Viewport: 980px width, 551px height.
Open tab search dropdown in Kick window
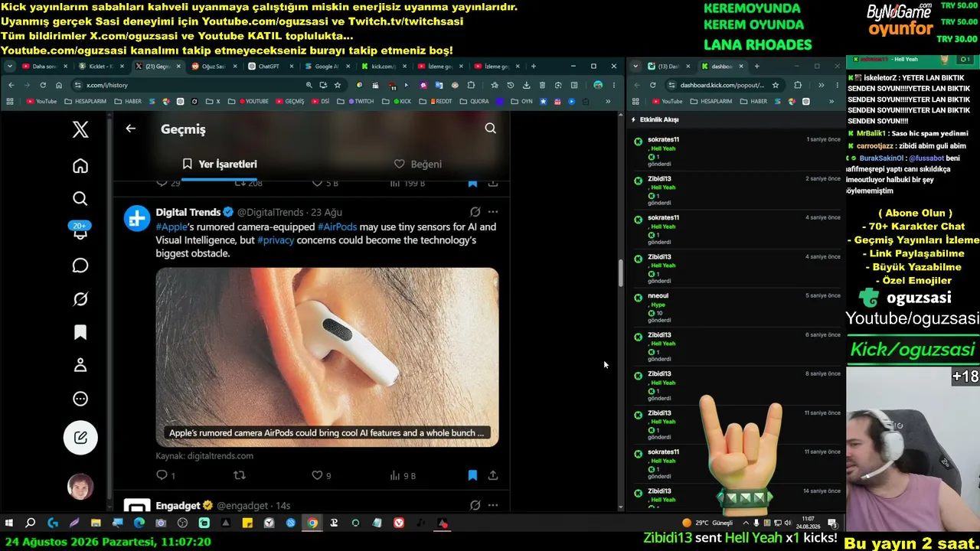(635, 67)
